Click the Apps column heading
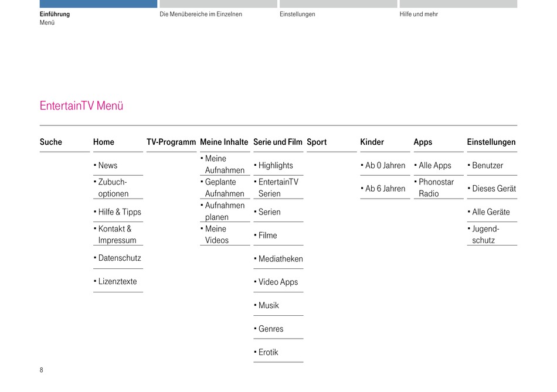 (423, 142)
